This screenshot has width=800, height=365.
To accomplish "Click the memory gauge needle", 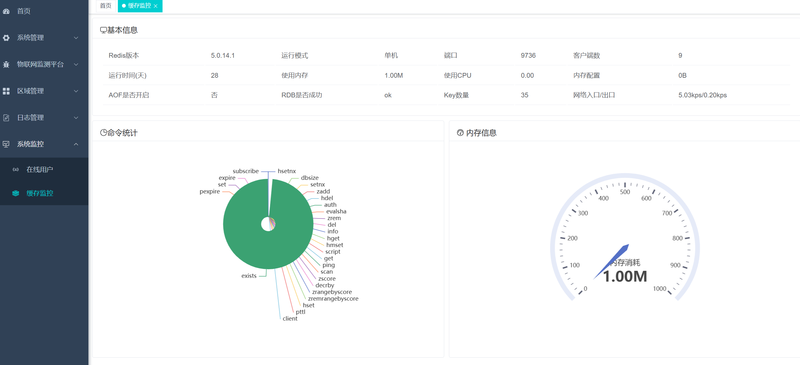I will point(611,262).
